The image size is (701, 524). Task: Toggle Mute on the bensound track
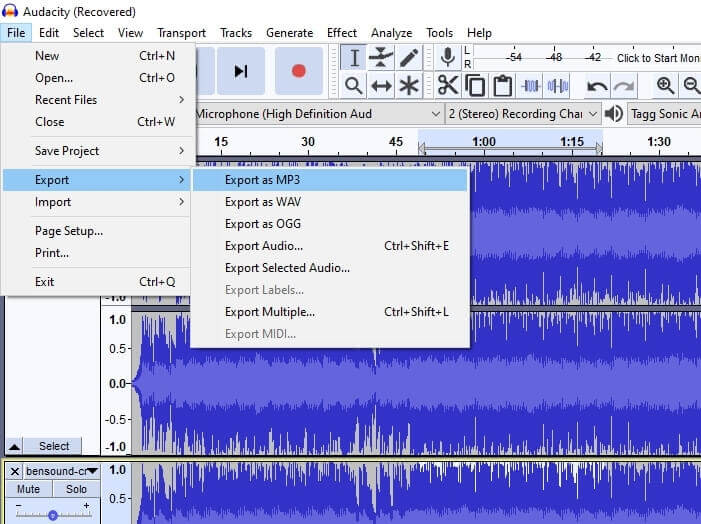click(28, 489)
